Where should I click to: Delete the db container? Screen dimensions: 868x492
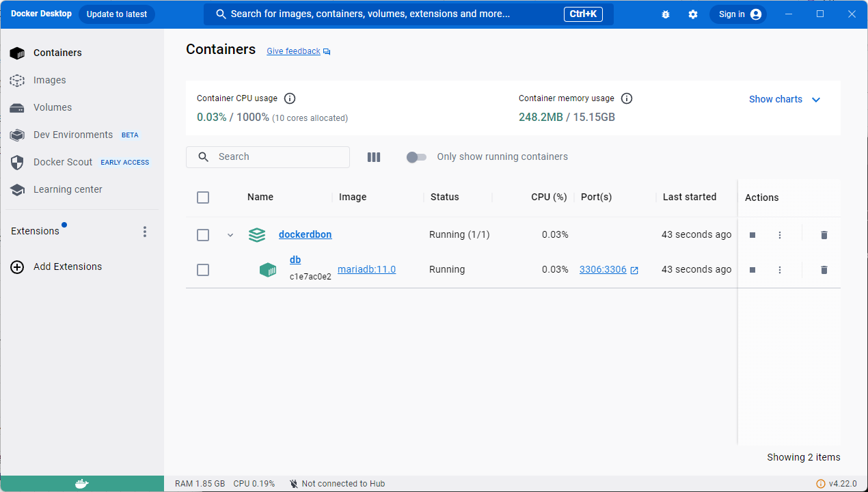pyautogui.click(x=824, y=270)
